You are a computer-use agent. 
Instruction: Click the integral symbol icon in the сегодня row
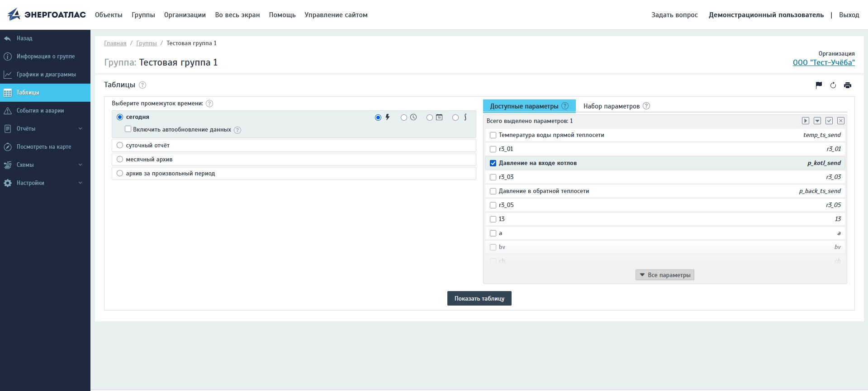(x=465, y=117)
